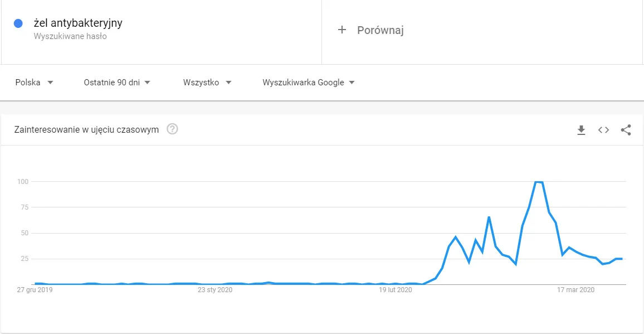Expand the Ostatnie 90 dni time range
The height and width of the screenshot is (334, 644).
(117, 83)
